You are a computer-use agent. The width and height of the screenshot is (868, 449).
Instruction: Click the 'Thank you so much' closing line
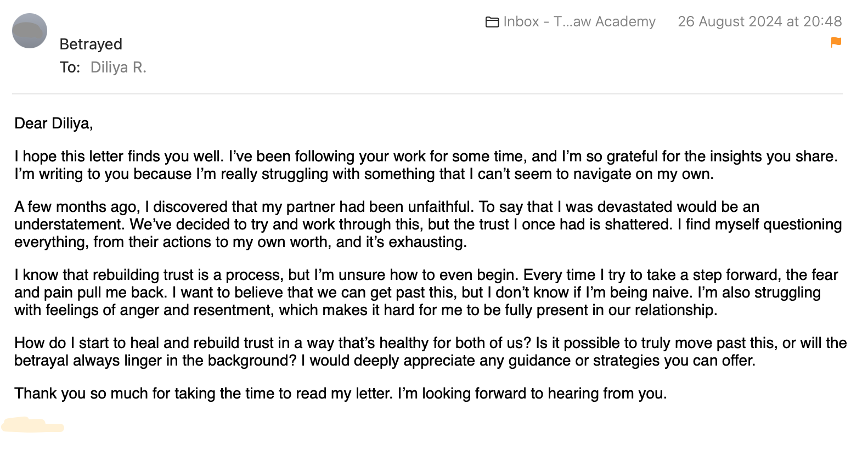[340, 394]
